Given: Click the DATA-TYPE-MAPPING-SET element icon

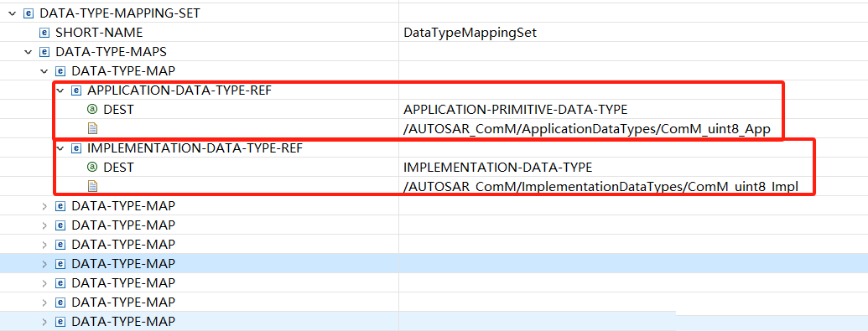Looking at the screenshot, I should click(x=29, y=13).
